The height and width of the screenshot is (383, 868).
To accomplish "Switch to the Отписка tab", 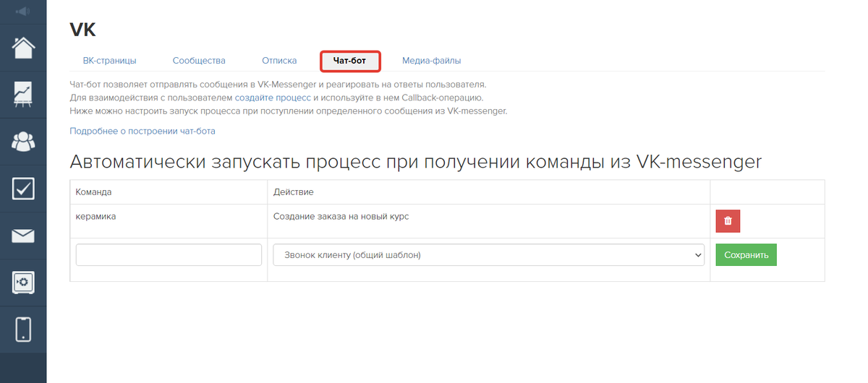I will [279, 61].
